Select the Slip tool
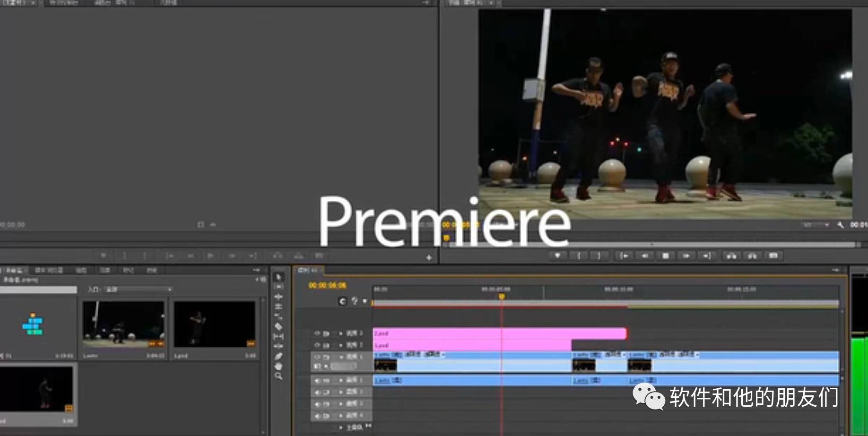This screenshot has width=868, height=436. [278, 336]
